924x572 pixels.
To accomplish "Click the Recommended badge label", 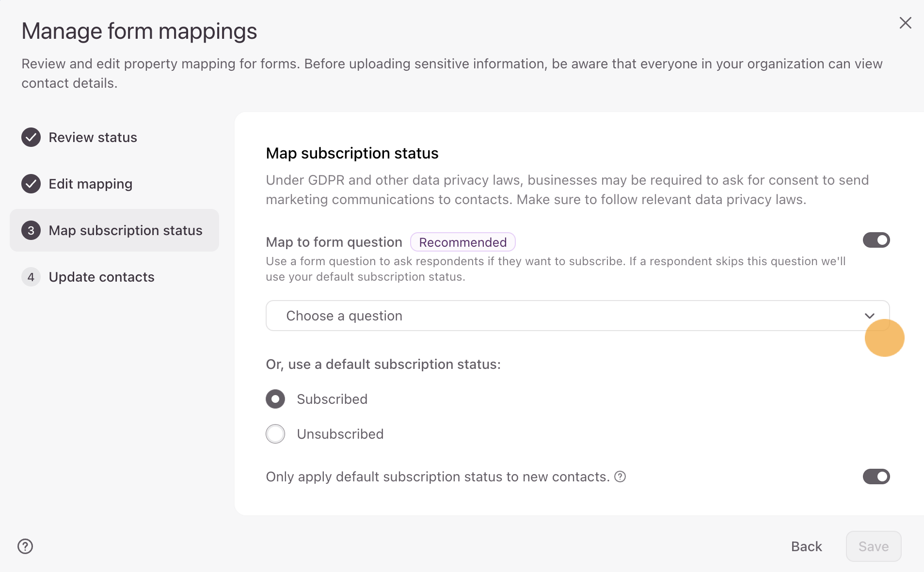I will [462, 242].
